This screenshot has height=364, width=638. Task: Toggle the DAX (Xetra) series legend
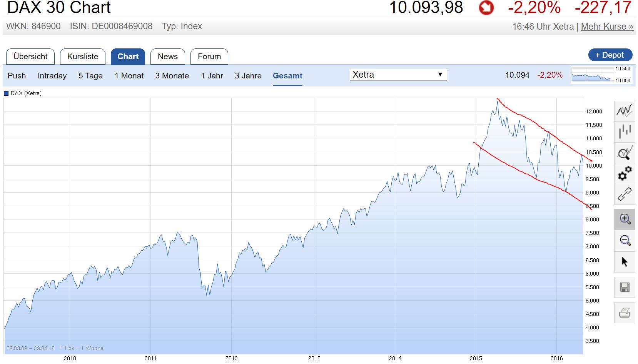coord(22,93)
